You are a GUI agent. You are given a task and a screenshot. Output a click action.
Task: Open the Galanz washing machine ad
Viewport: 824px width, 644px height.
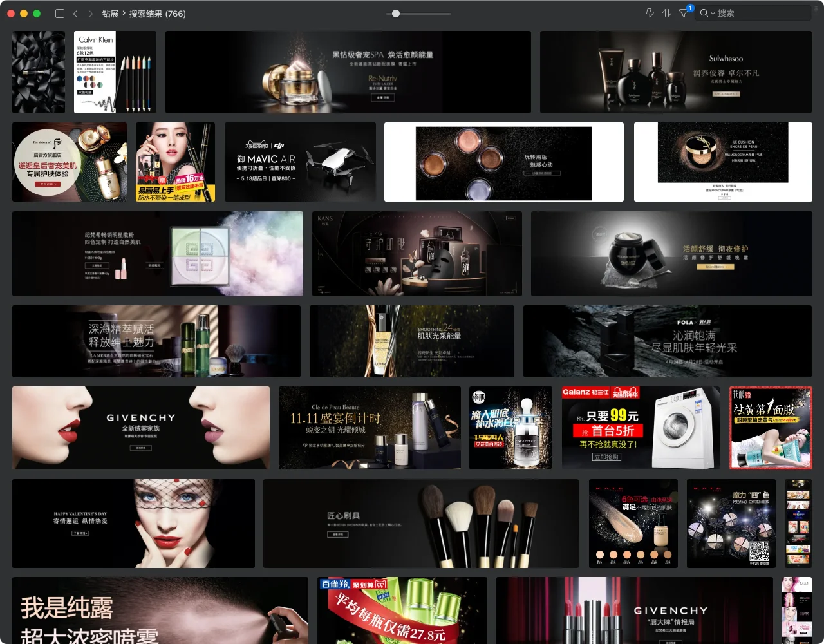[640, 428]
